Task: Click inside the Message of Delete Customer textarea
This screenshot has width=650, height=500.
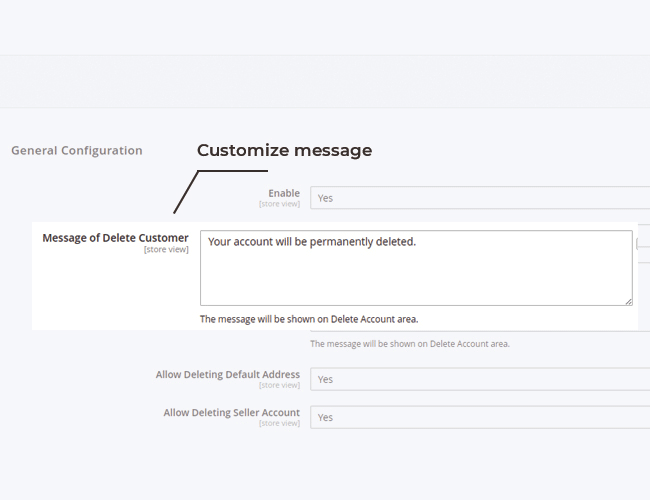Action: point(416,275)
